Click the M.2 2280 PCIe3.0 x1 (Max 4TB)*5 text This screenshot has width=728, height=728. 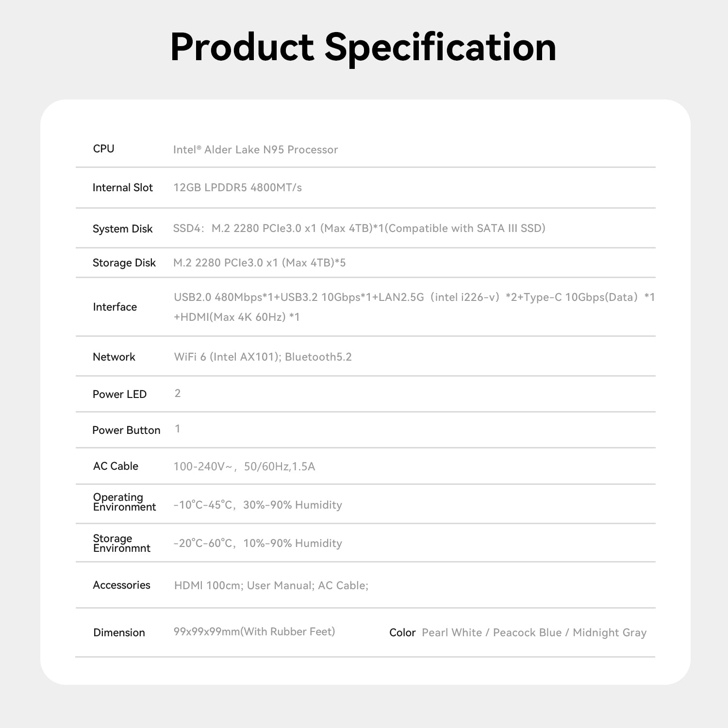point(259,263)
